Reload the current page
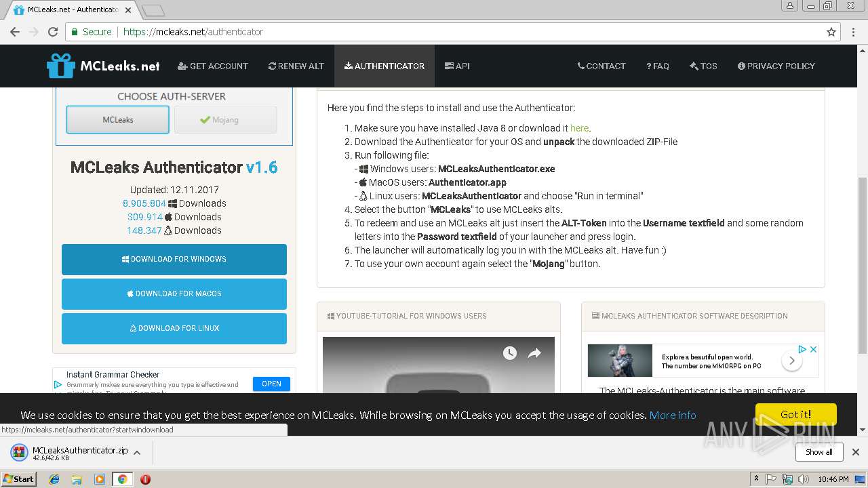The height and width of the screenshot is (488, 868). point(53,32)
